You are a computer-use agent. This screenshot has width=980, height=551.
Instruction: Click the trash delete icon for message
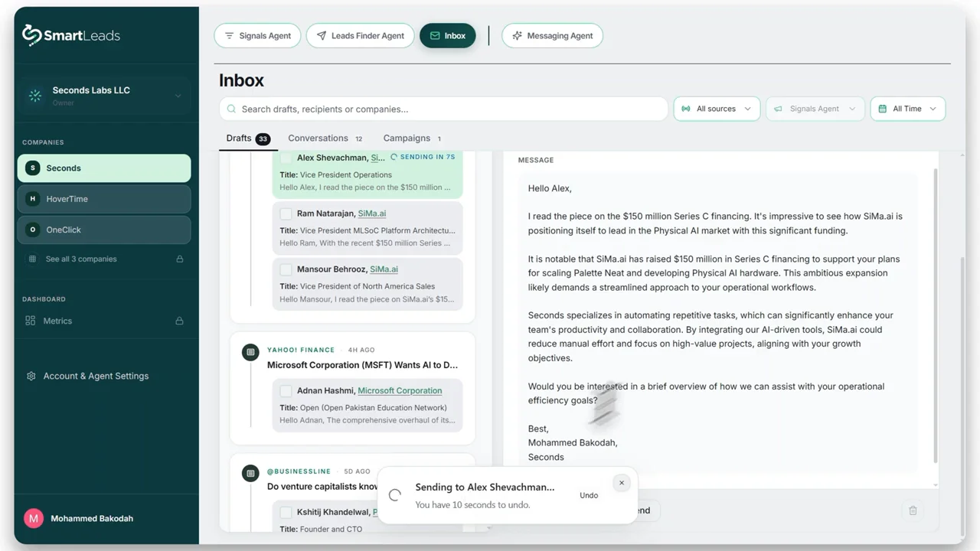point(913,510)
